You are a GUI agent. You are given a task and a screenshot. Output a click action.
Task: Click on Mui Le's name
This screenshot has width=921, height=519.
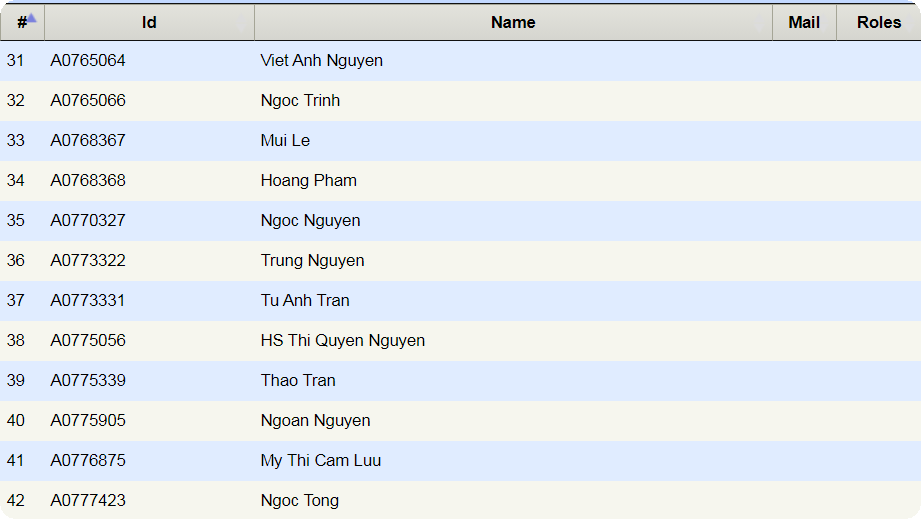[x=285, y=141]
